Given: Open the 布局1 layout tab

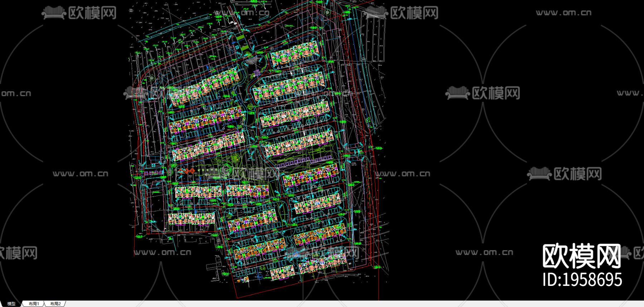Looking at the screenshot, I should [34, 304].
